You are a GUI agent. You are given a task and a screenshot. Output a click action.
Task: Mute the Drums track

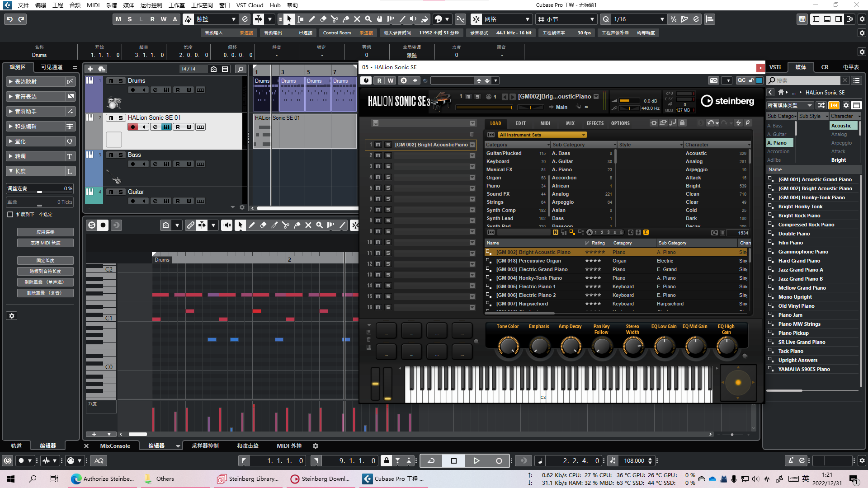click(x=111, y=80)
